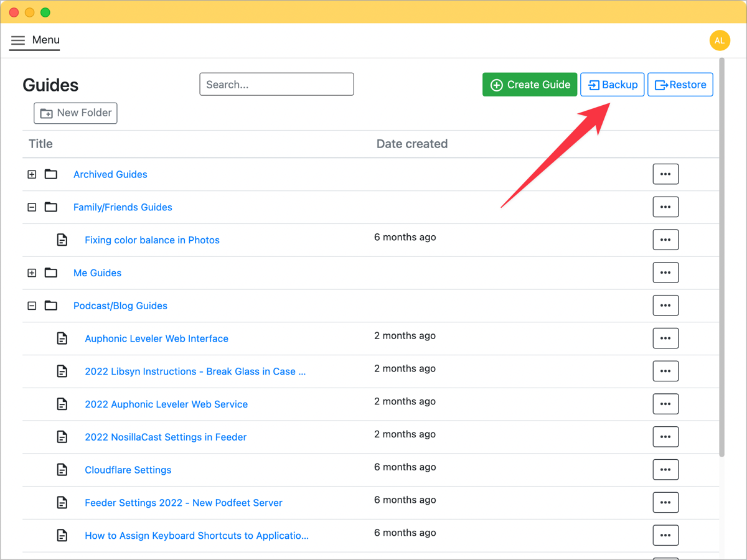
Task: Click the Backup button
Action: coord(613,85)
